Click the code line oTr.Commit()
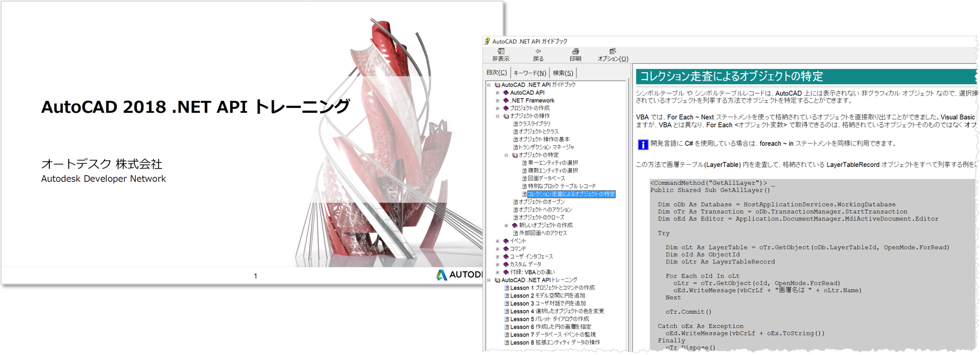This screenshot has width=980, height=355. coord(689,312)
